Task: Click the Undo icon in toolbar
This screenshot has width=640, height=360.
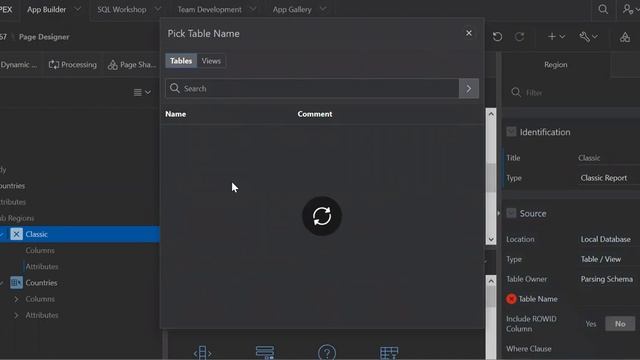Action: coord(497,37)
